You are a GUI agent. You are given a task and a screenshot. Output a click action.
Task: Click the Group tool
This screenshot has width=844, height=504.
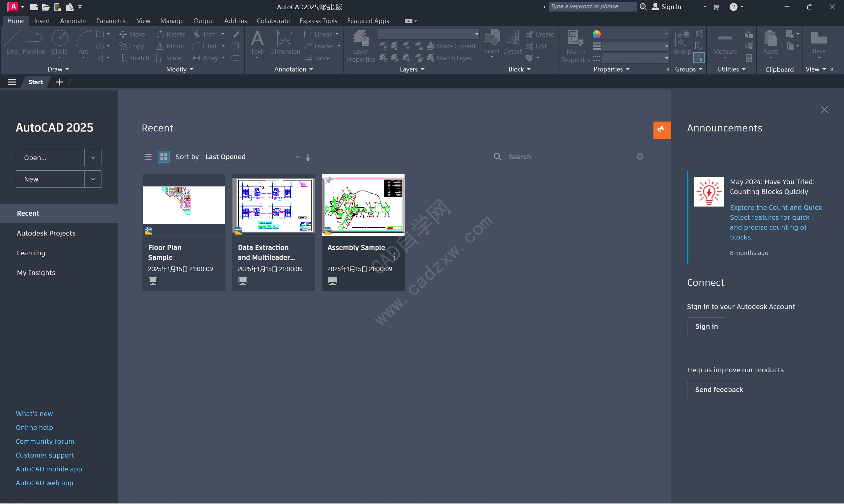[682, 42]
